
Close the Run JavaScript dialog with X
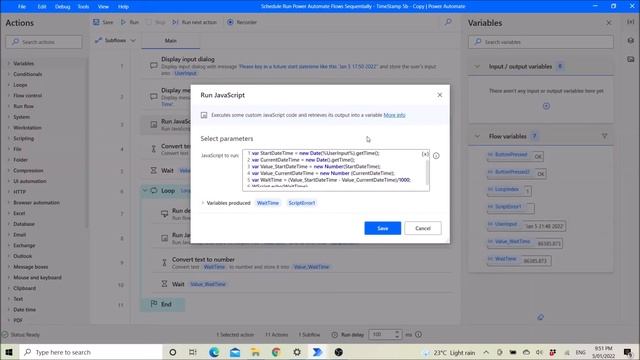(440, 95)
